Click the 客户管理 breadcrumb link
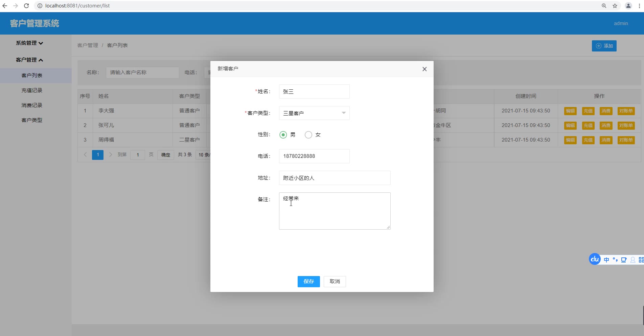The width and height of the screenshot is (644, 336). coord(88,45)
